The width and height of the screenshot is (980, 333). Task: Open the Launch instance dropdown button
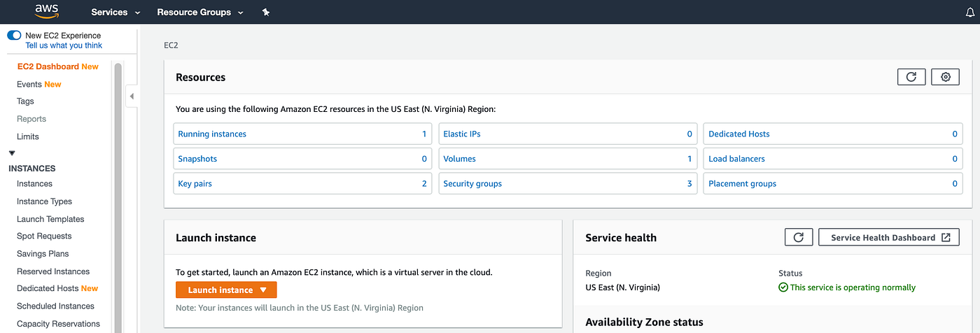[226, 290]
